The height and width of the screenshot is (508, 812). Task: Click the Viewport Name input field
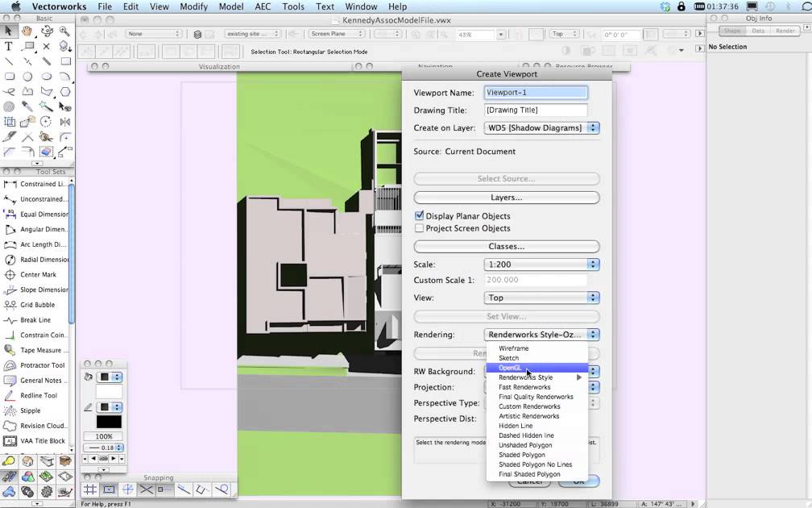click(536, 92)
